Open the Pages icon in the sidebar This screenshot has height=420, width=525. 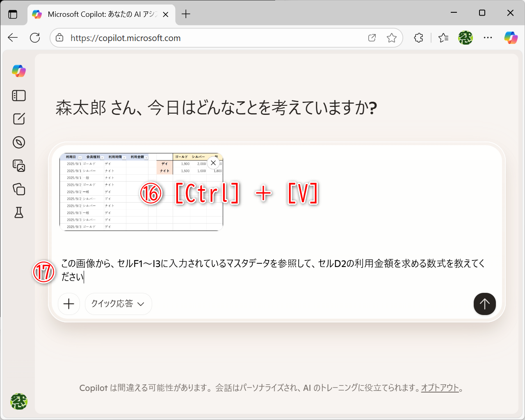(x=19, y=189)
